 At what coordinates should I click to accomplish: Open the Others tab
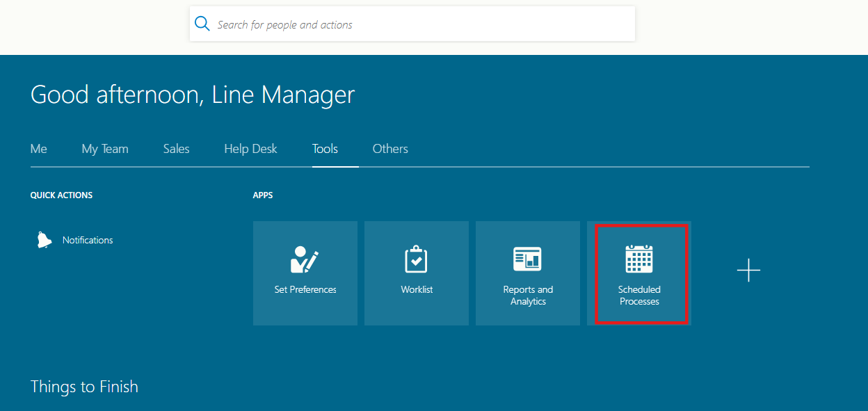[x=390, y=148]
